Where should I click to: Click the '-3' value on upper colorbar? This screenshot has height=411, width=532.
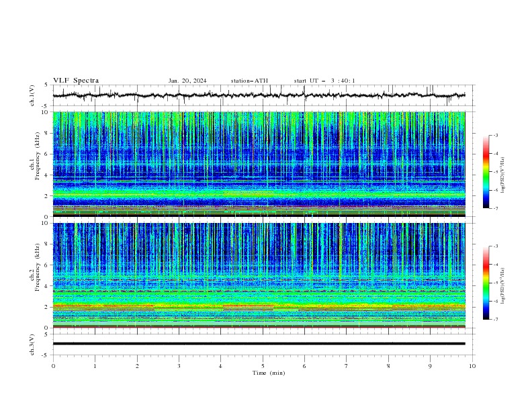tap(495, 135)
